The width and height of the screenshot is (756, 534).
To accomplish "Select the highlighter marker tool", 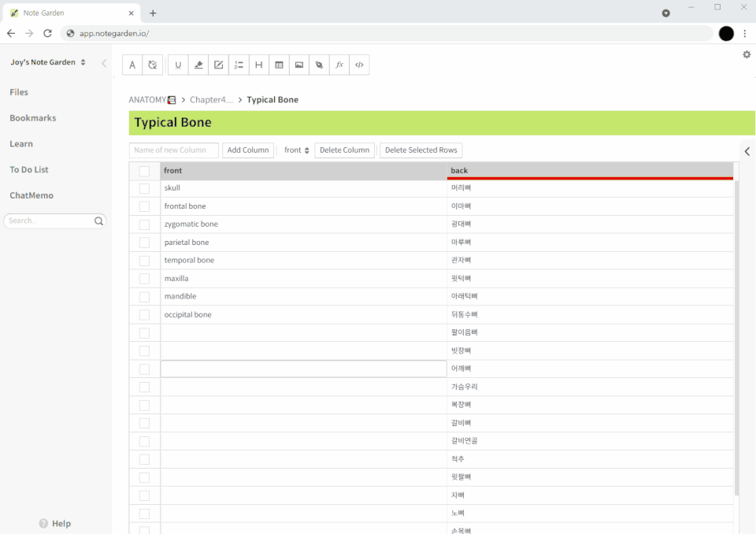I will (x=198, y=65).
